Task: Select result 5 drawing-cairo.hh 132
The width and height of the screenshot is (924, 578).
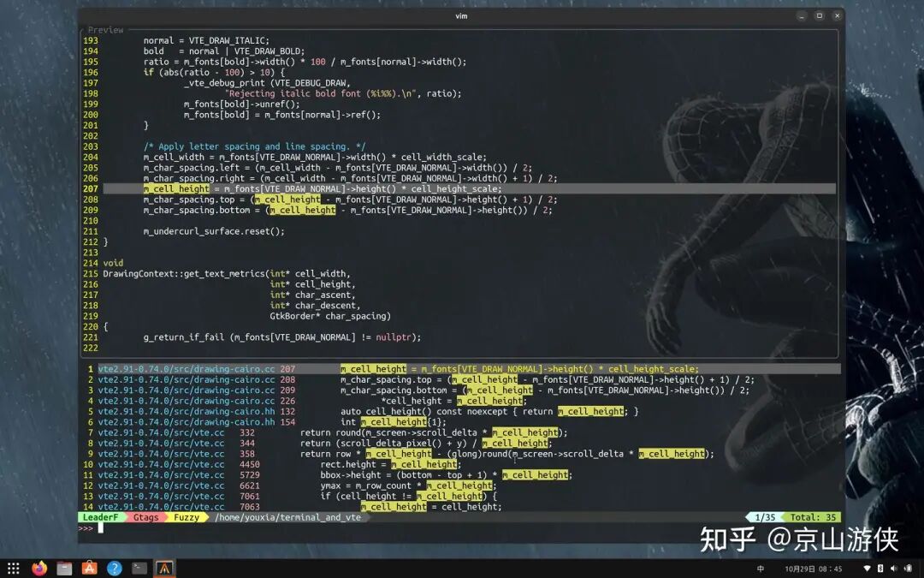Action: [459, 412]
